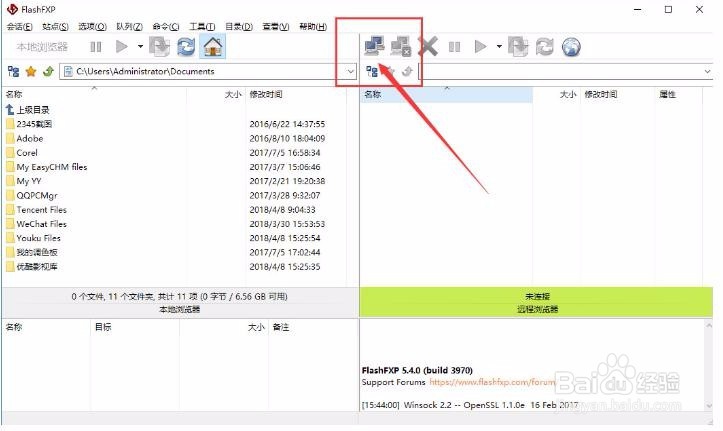
Task: Sort remote list by 修改时间 column header
Action: 618,94
